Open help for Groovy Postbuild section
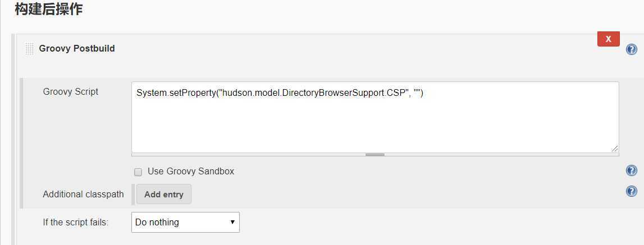Viewport: 644px width, 245px height. coord(631,50)
